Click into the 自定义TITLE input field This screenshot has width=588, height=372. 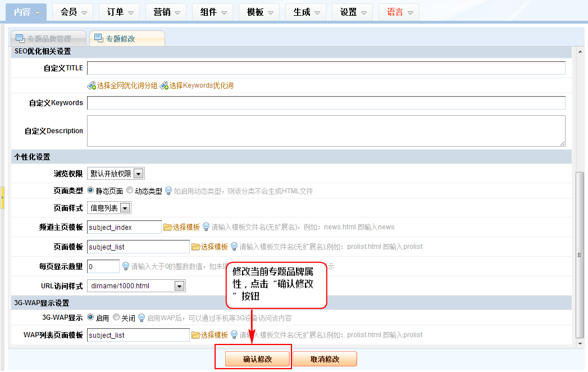click(326, 68)
